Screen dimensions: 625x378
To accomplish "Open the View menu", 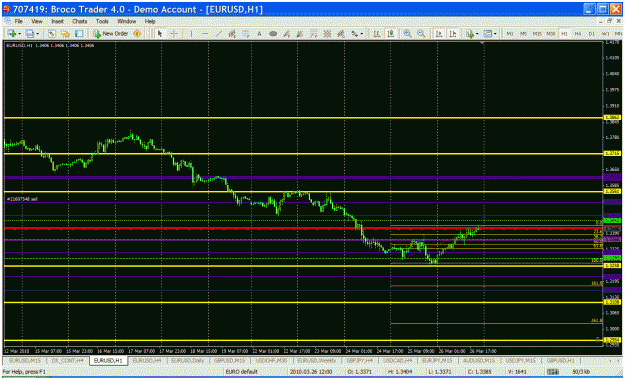I will (37, 21).
